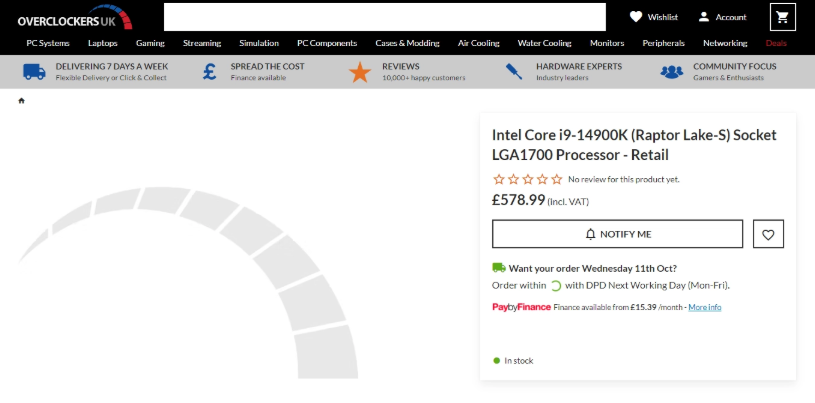
Task: Focus the search input field
Action: 385,17
